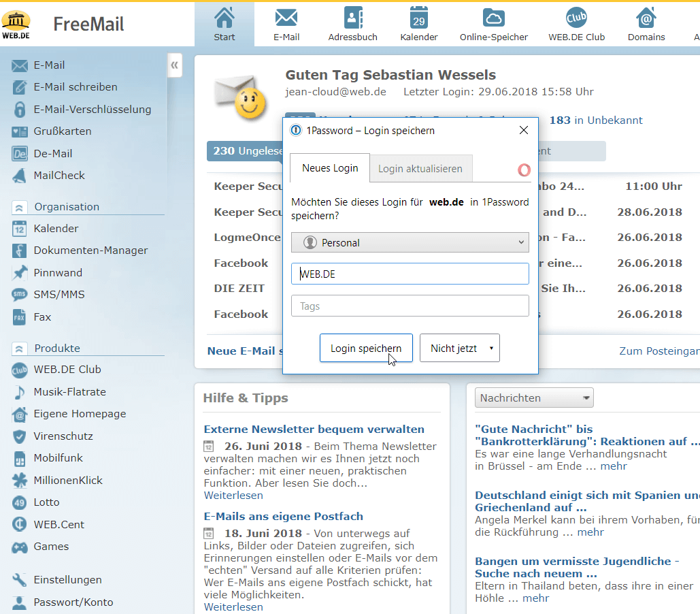Open WEB.Cent in sidebar
This screenshot has height=614, width=700.
pos(59,525)
